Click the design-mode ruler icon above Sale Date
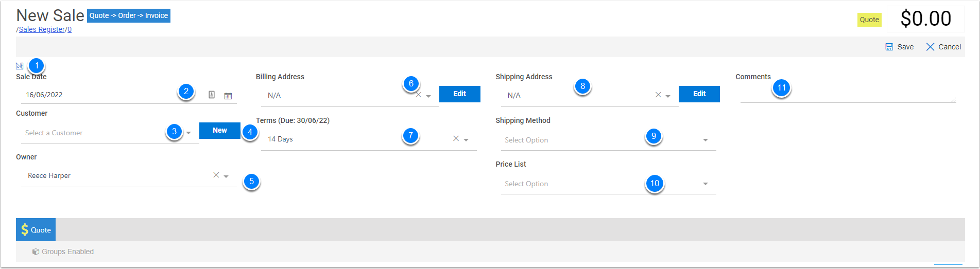The width and height of the screenshot is (980, 269). tap(20, 66)
